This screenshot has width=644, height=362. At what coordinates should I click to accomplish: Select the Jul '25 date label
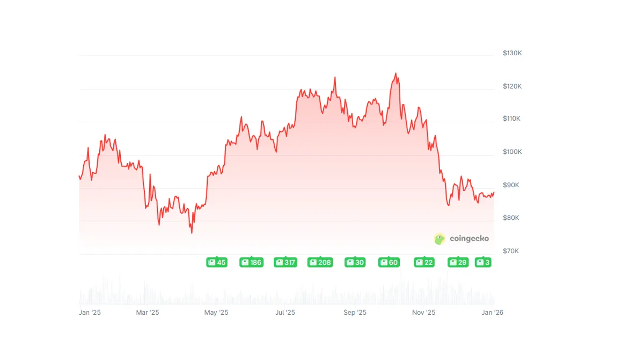coord(285,313)
